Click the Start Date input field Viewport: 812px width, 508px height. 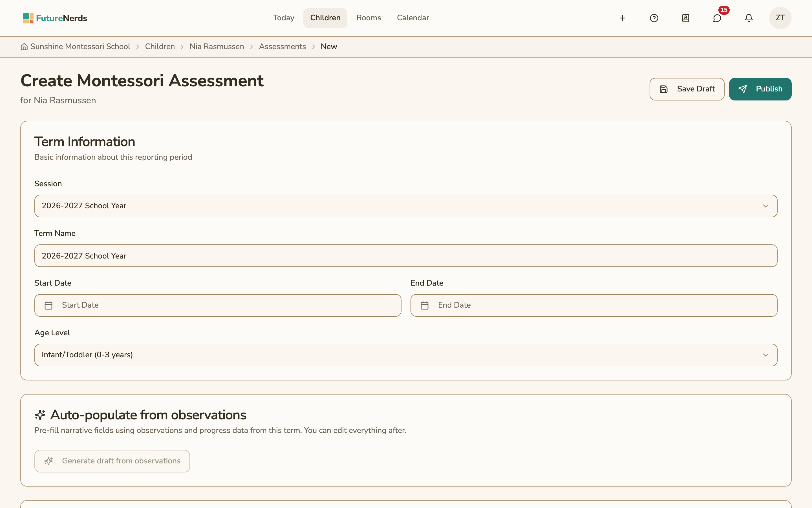pyautogui.click(x=218, y=305)
